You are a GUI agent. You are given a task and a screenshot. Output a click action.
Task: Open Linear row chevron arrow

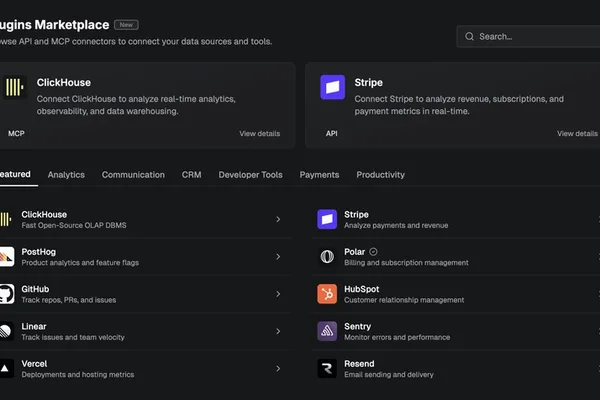tap(278, 331)
